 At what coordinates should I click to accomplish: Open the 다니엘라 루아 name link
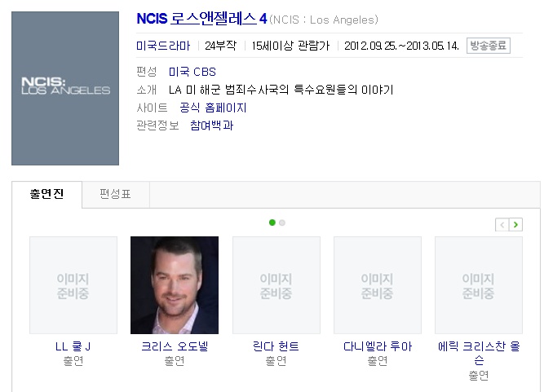[378, 346]
